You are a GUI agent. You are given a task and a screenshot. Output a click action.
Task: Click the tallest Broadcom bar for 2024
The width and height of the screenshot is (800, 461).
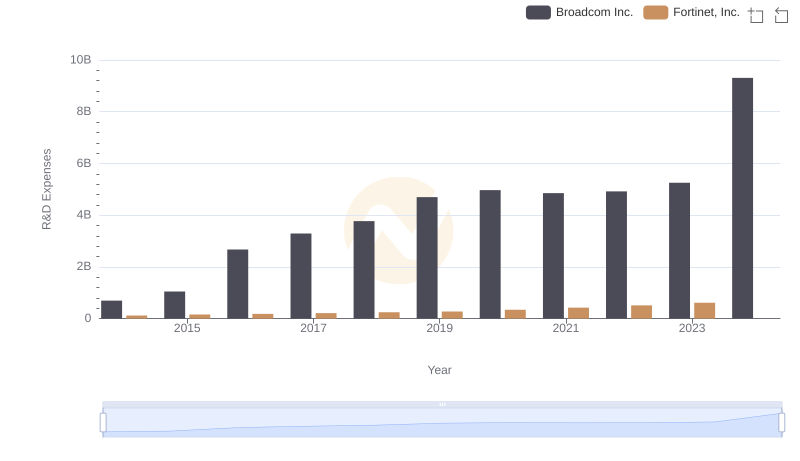(742, 198)
